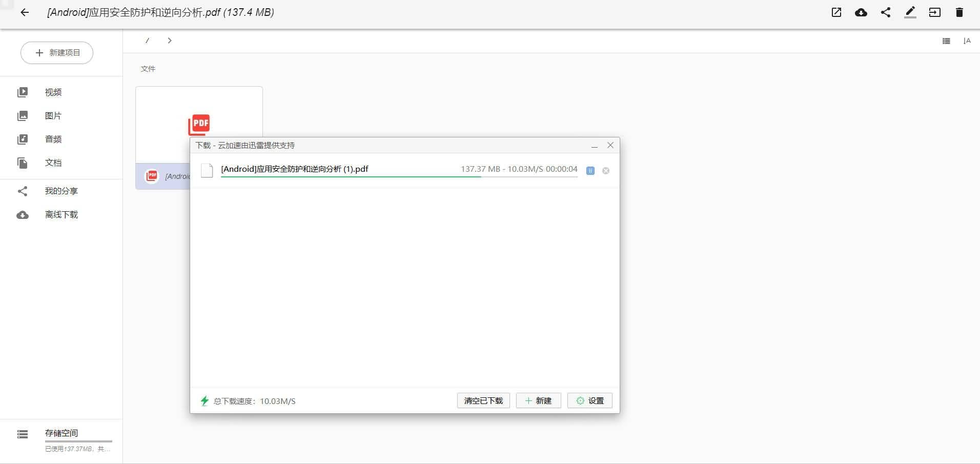Click the total download speed text
The image size is (980, 464).
pyautogui.click(x=255, y=401)
